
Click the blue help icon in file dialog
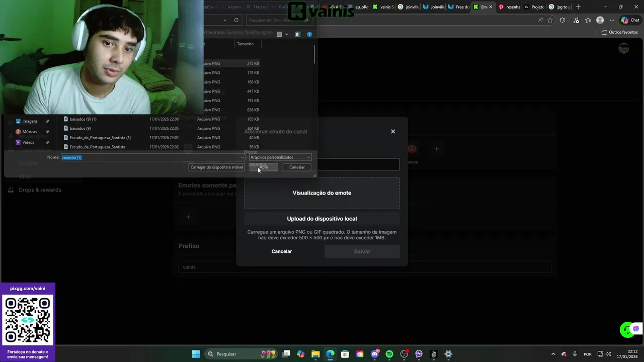309,34
